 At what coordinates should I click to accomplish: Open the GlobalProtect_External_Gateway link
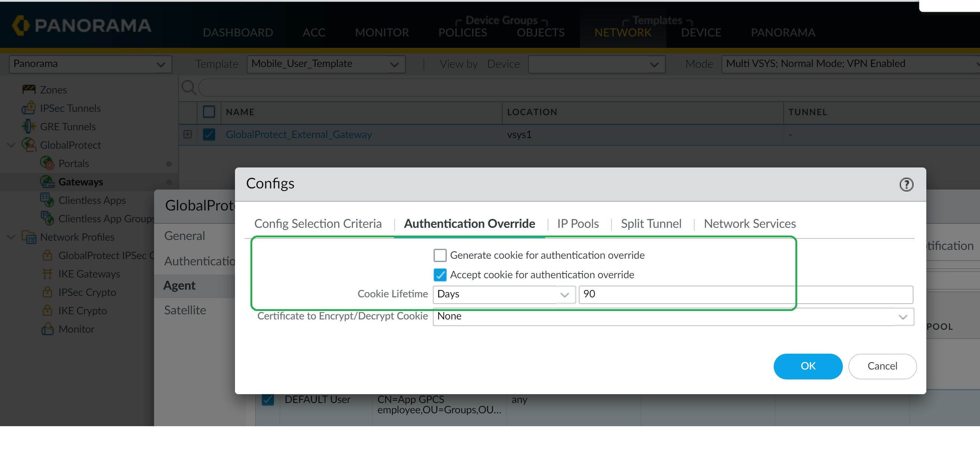(299, 134)
